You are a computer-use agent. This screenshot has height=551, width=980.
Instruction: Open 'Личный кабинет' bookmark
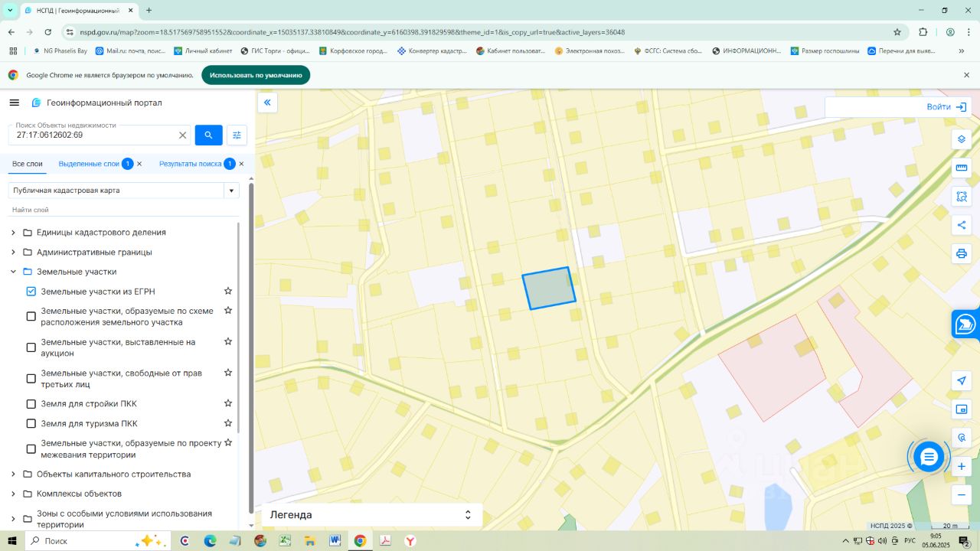click(x=203, y=51)
